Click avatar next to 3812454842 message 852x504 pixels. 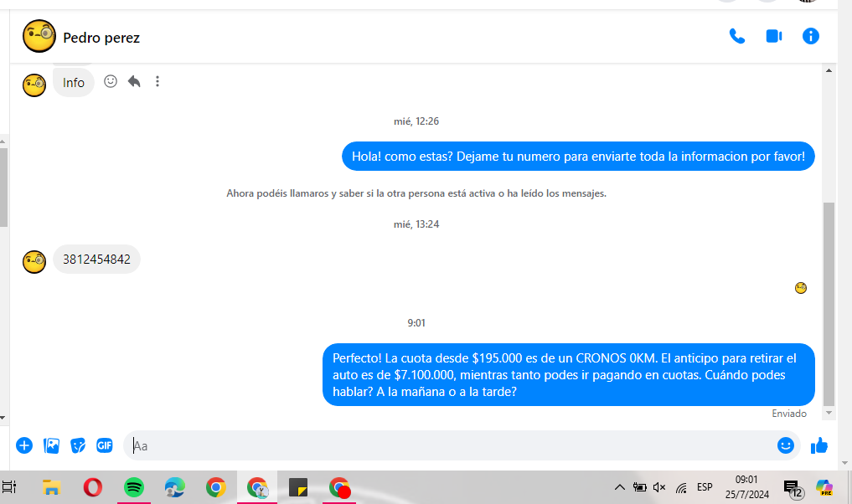34,262
